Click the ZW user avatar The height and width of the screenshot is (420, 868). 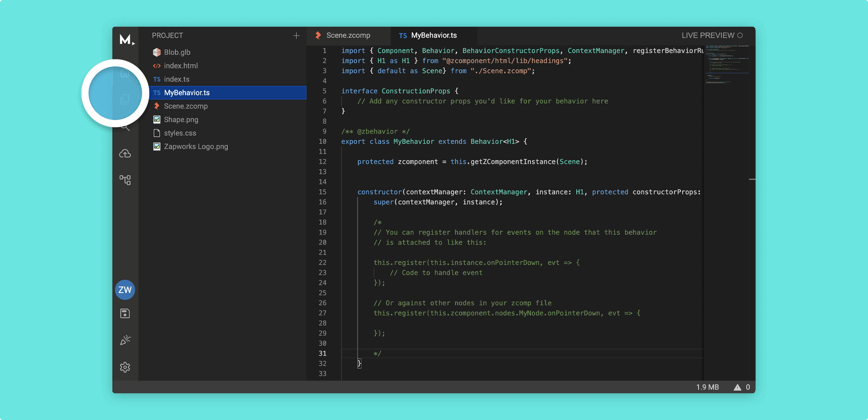(x=125, y=290)
